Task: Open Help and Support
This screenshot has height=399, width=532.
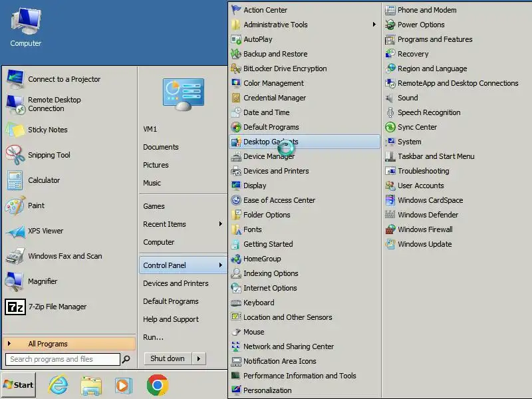Action: tap(171, 319)
